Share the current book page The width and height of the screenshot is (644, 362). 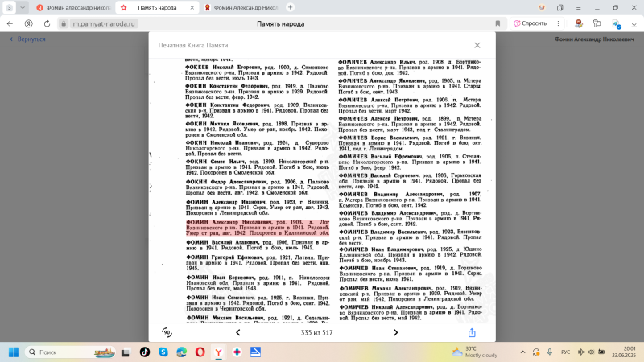[472, 332]
